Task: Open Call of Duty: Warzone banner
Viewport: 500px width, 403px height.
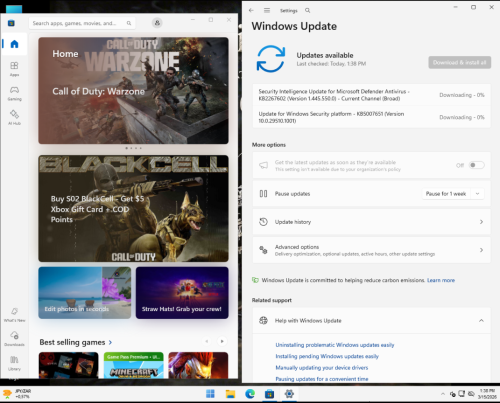Action: point(133,91)
